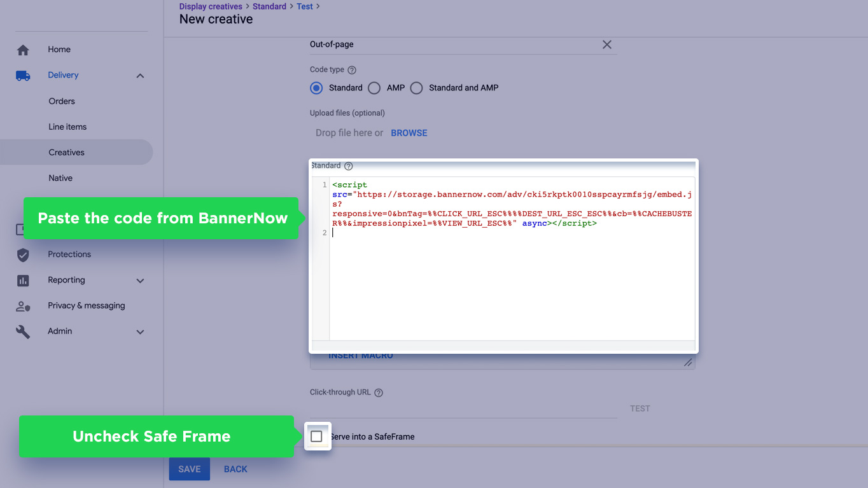Click the Delivery sidebar label
868x488 pixels.
click(63, 75)
